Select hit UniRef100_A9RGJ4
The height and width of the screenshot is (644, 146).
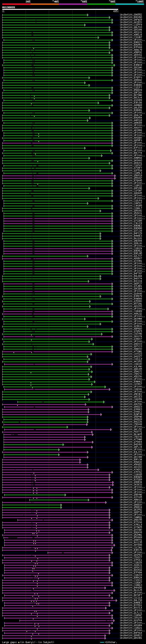131,35
